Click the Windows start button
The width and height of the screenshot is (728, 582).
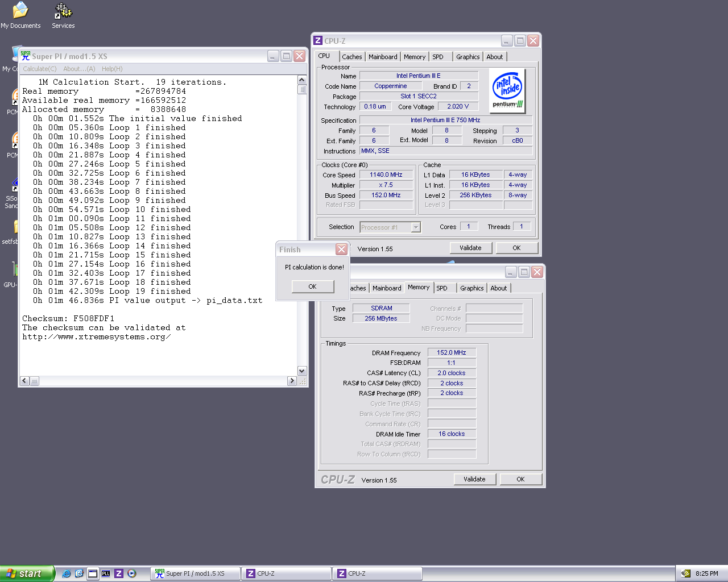[27, 573]
